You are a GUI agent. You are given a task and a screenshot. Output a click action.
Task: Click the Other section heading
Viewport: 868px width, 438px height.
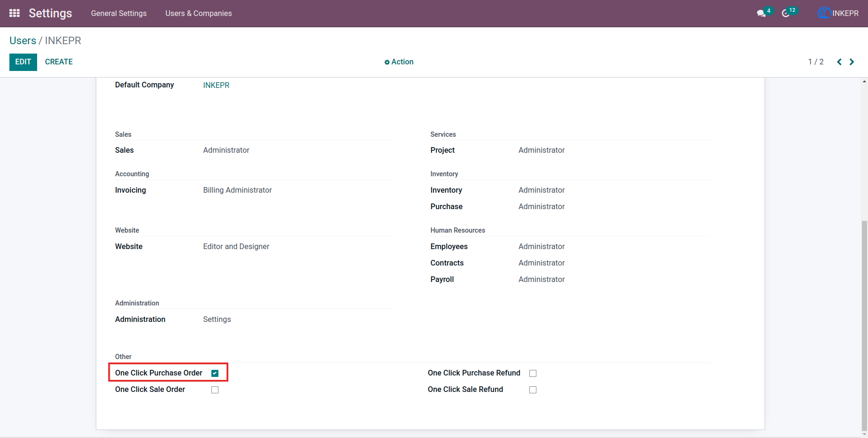pos(124,357)
